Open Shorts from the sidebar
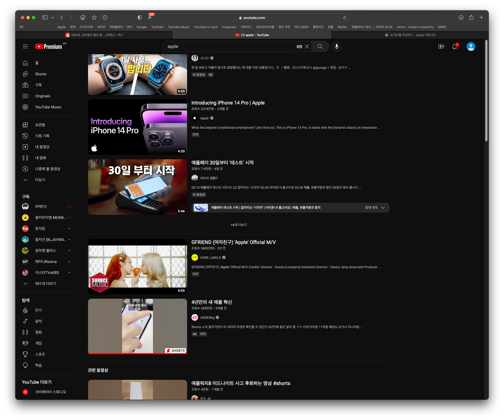This screenshot has width=504, height=420. [40, 74]
